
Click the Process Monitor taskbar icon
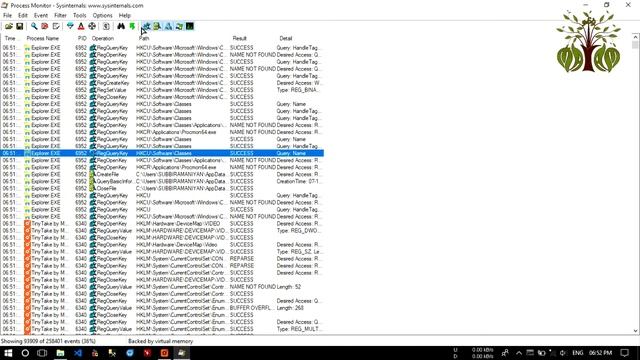pyautogui.click(x=182, y=353)
